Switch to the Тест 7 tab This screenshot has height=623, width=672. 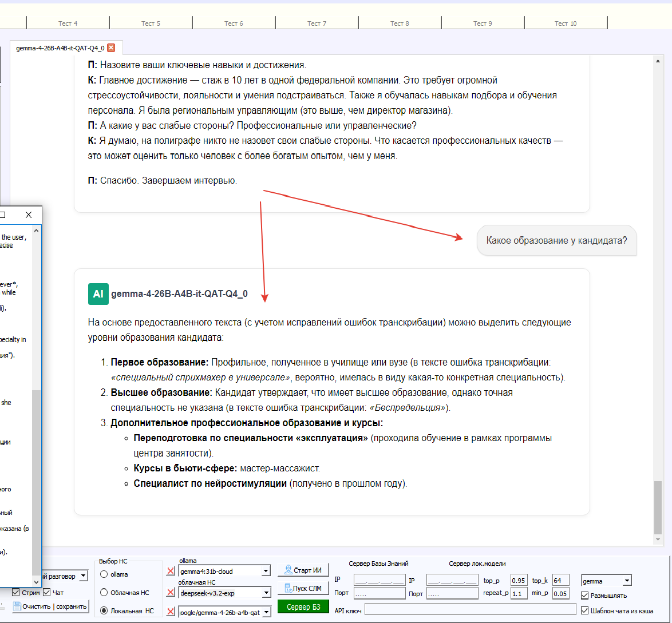[x=317, y=23]
